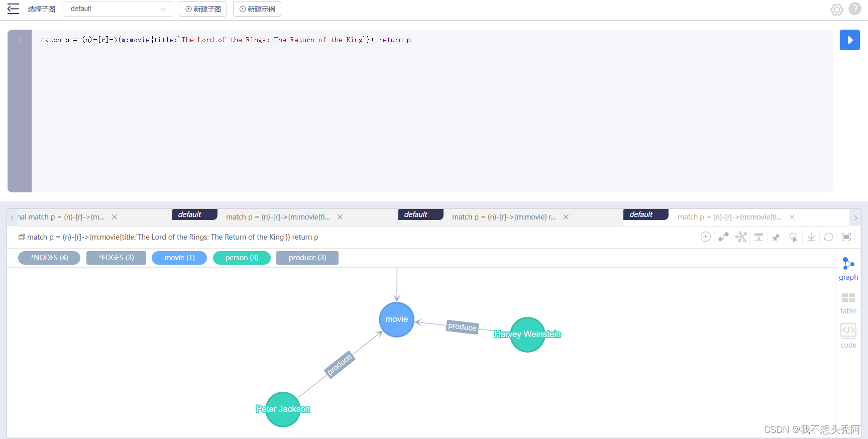Click the 新建子图 button

click(203, 9)
